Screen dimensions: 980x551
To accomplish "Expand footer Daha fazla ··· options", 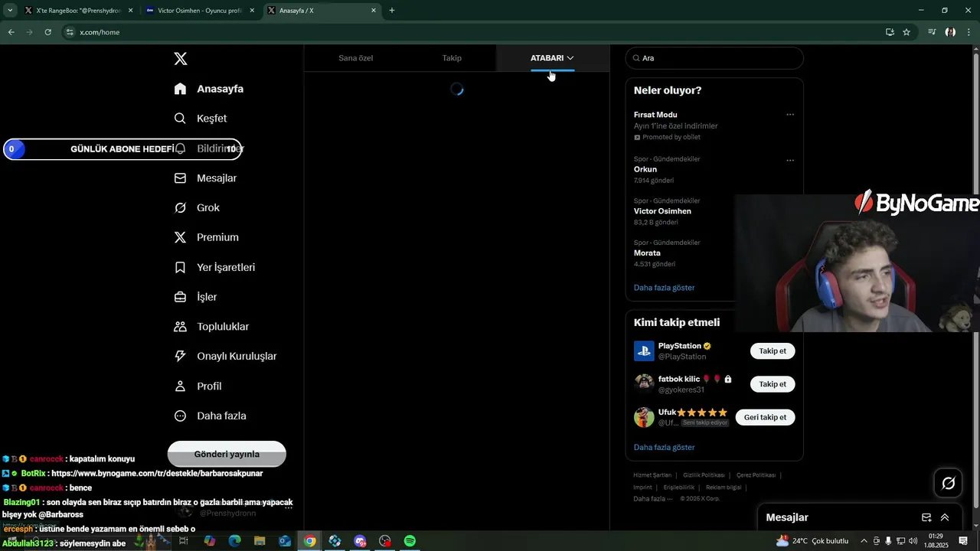I will coord(653,499).
